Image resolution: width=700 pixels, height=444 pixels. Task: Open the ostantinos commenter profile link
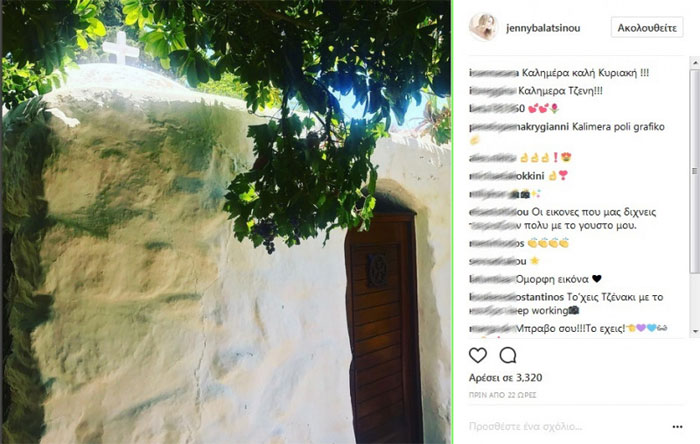point(516,297)
